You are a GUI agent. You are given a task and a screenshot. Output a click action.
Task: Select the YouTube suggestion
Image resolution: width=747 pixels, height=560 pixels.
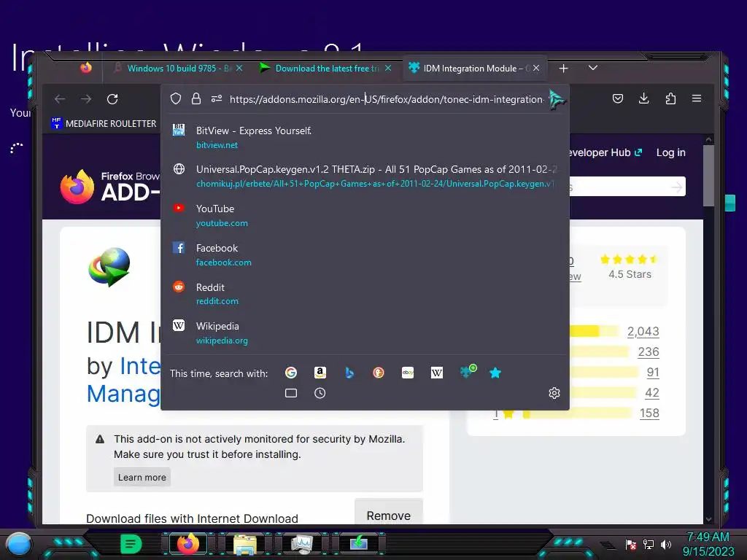point(365,215)
